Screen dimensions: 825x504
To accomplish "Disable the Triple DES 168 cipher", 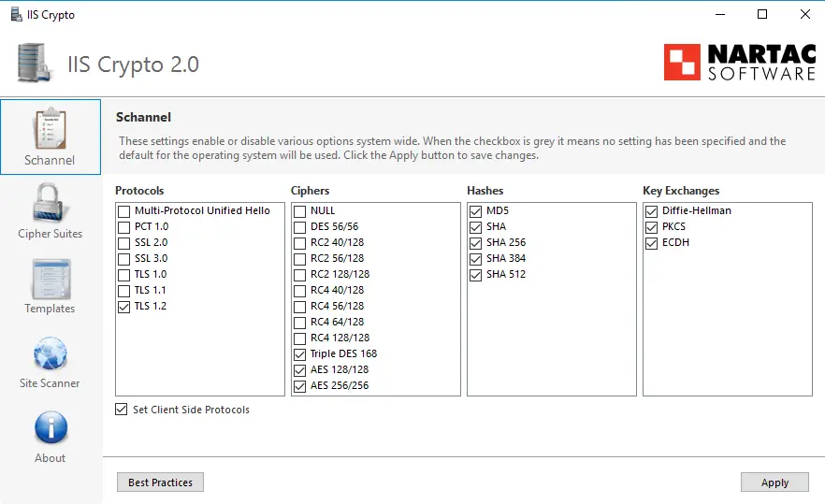I will [299, 354].
